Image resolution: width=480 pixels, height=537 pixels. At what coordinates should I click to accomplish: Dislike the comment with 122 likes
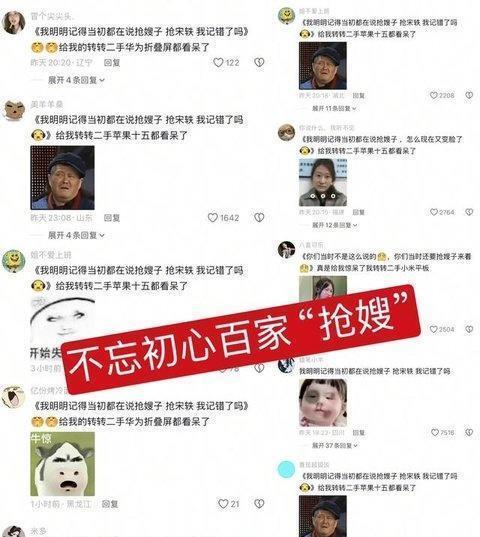[259, 62]
